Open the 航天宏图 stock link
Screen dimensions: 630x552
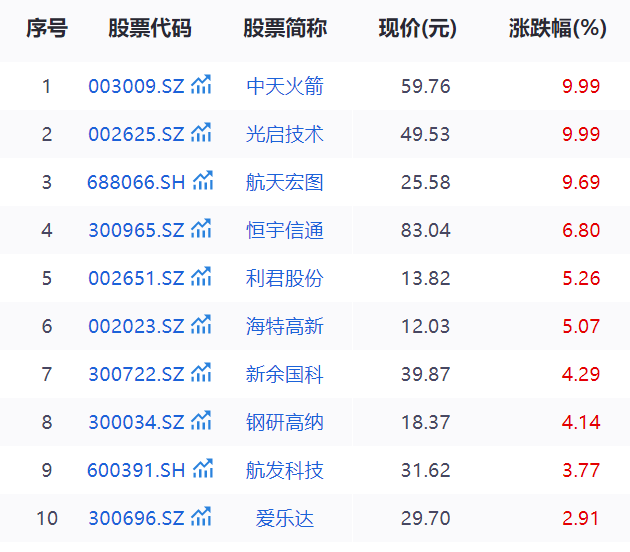(285, 182)
